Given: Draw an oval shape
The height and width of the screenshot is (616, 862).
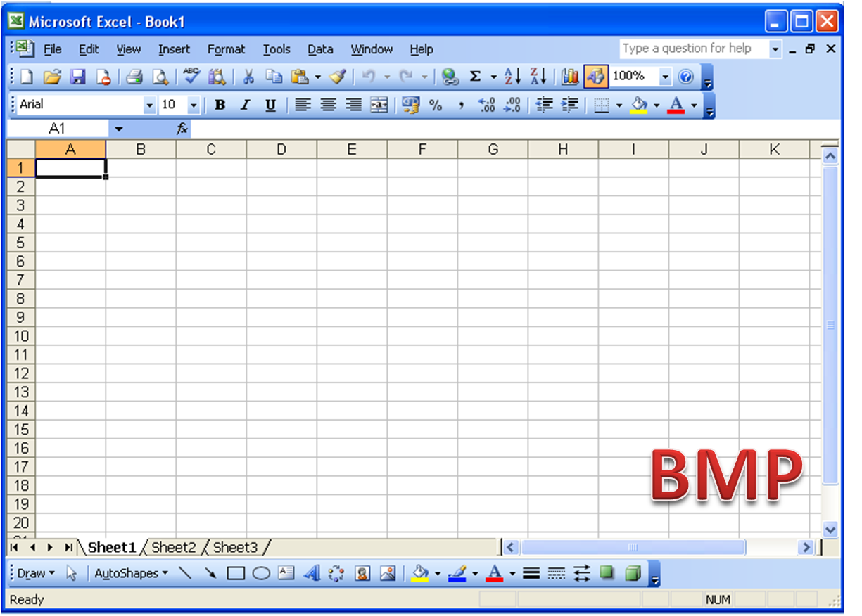Looking at the screenshot, I should click(261, 574).
